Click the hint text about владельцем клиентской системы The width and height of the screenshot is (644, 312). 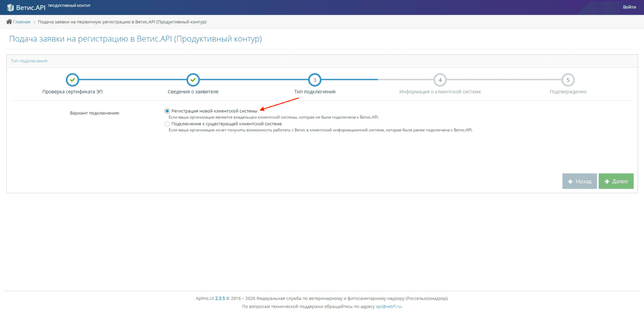[274, 117]
